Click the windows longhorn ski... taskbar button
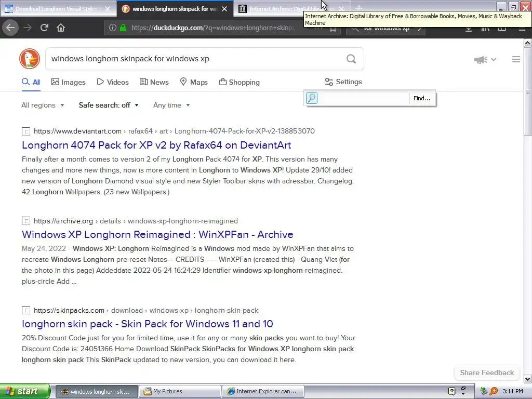532x399 pixels. (x=97, y=391)
